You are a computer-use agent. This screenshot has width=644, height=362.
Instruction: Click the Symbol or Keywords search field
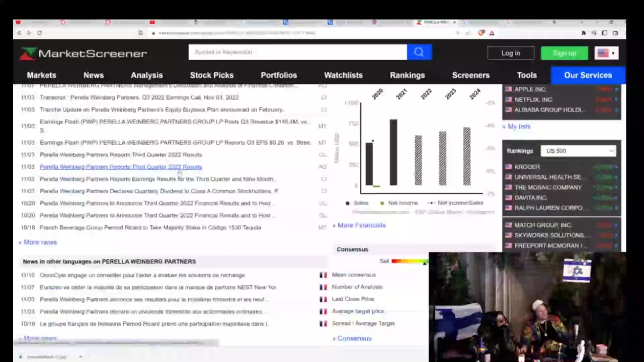(x=297, y=52)
